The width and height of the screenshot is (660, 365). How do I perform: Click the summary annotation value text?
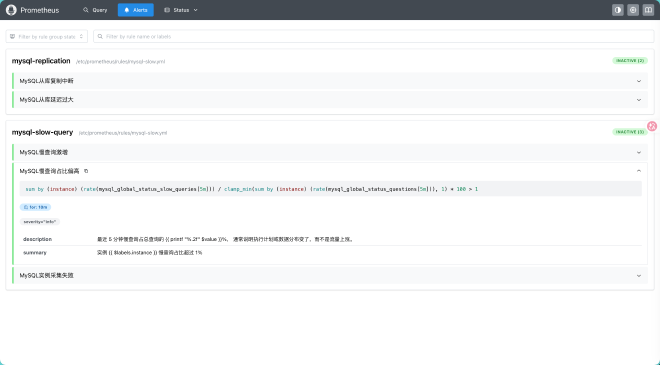click(x=150, y=253)
